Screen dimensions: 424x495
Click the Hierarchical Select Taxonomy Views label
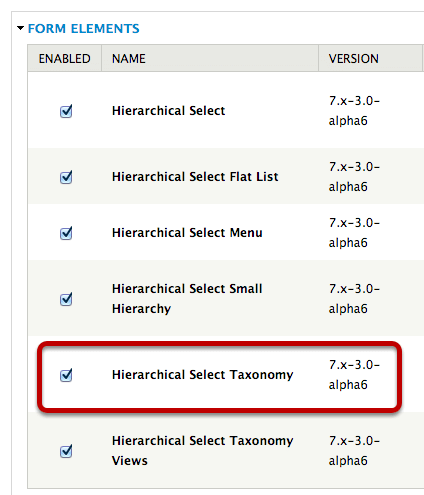203,451
